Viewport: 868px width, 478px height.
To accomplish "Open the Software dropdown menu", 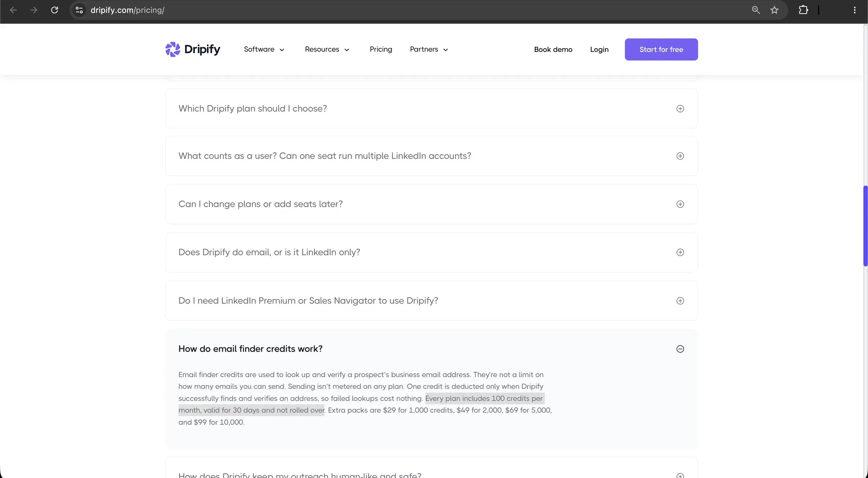I will [264, 49].
